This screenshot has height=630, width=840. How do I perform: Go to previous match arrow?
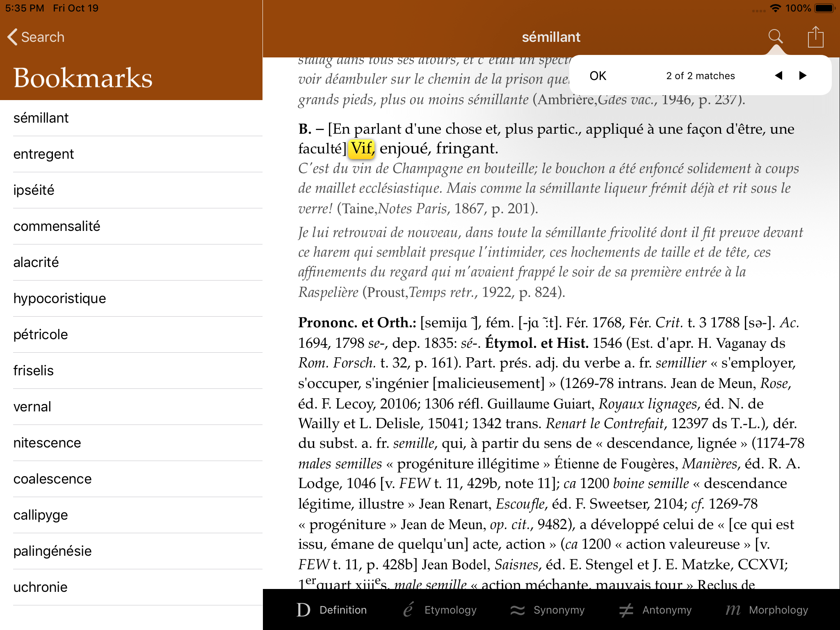[x=778, y=75]
